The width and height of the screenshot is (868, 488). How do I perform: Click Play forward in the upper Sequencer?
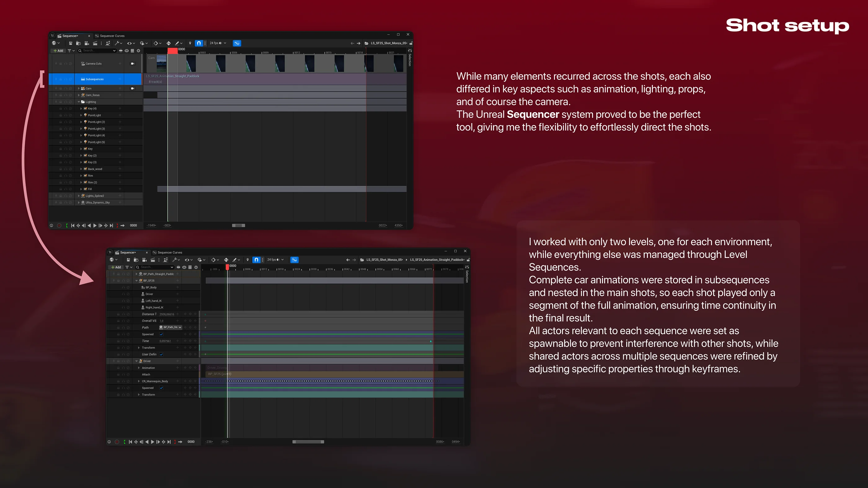click(95, 225)
